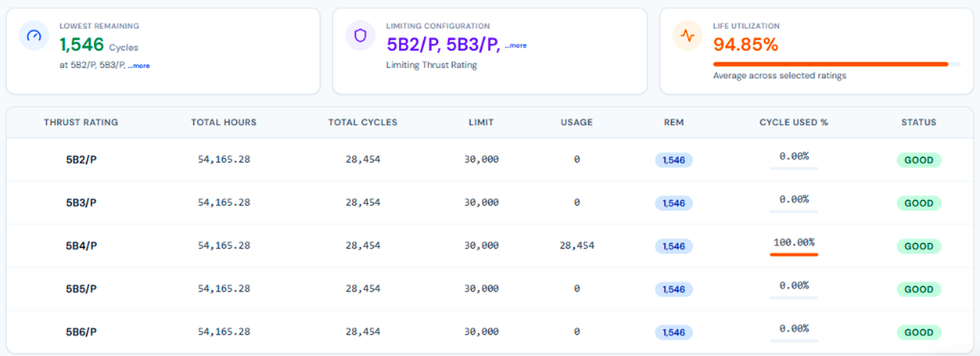Click the 1,546 REM badge for 5B6/P
Viewport: 980px width, 356px height.
[674, 332]
